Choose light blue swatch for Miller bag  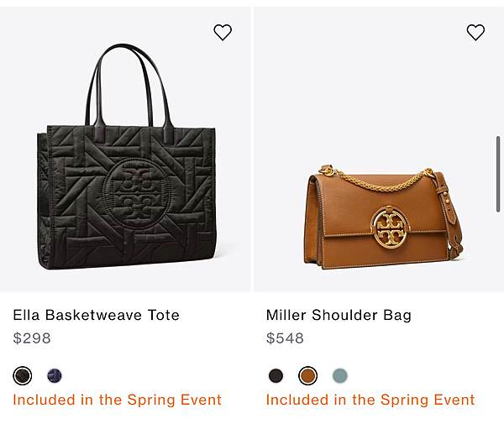pyautogui.click(x=339, y=375)
